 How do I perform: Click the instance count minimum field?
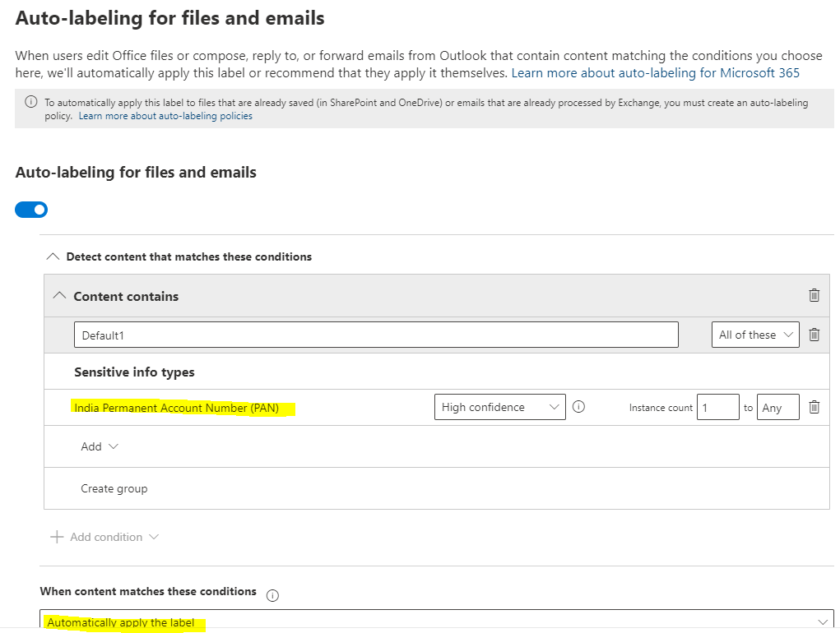pyautogui.click(x=718, y=407)
